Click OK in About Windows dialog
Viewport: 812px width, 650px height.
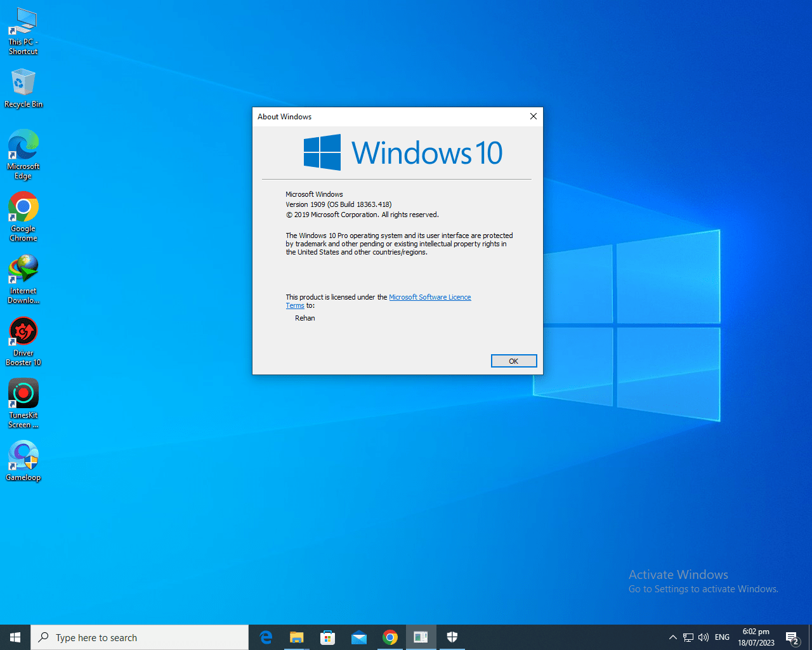[514, 361]
